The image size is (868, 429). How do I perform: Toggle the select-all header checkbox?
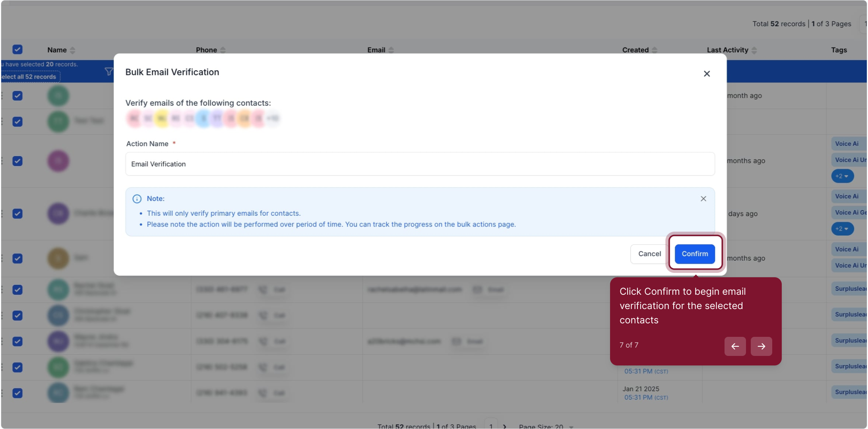[17, 50]
